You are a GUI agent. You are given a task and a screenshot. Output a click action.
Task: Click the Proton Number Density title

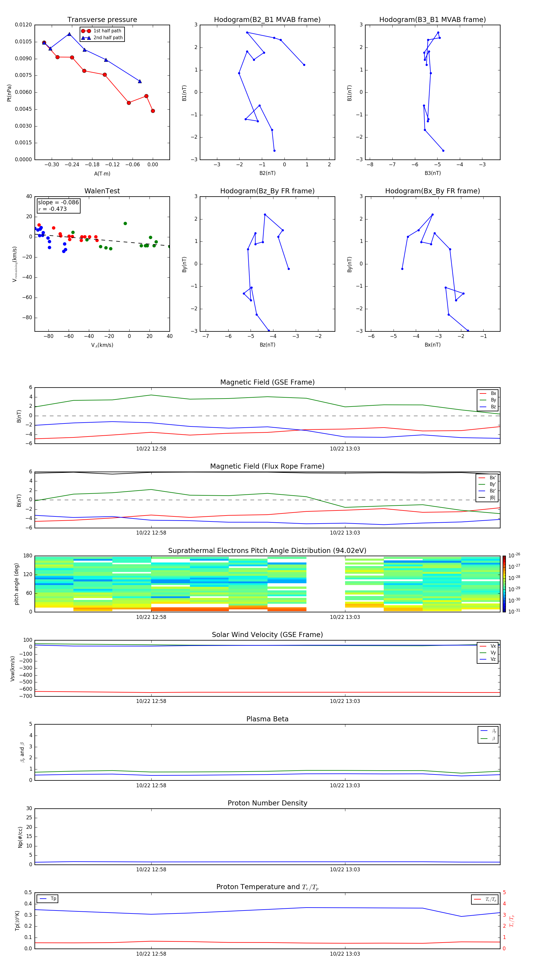tap(267, 803)
